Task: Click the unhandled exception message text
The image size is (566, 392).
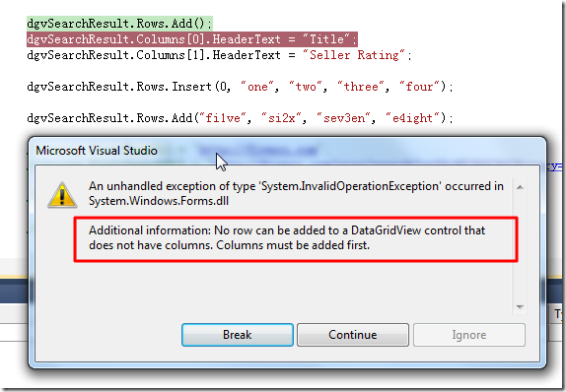Action: 296,193
